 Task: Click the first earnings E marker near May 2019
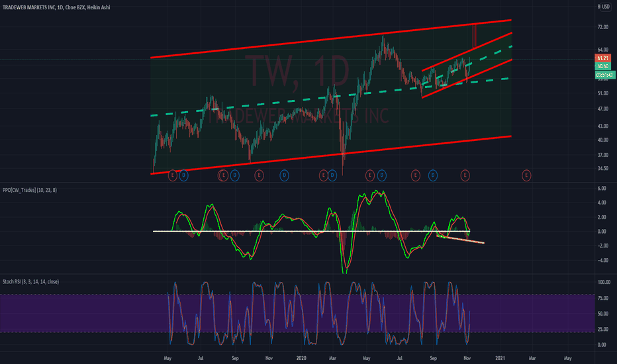tap(172, 175)
